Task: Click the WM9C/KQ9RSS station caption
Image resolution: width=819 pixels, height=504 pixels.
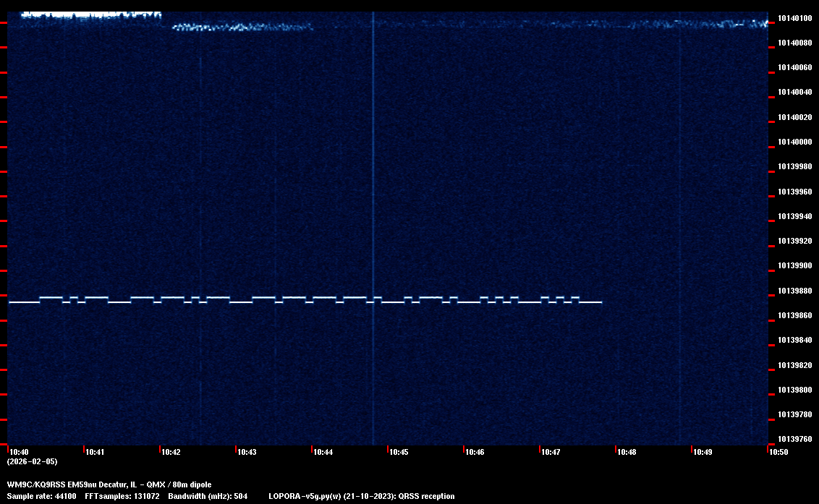Action: (109, 484)
